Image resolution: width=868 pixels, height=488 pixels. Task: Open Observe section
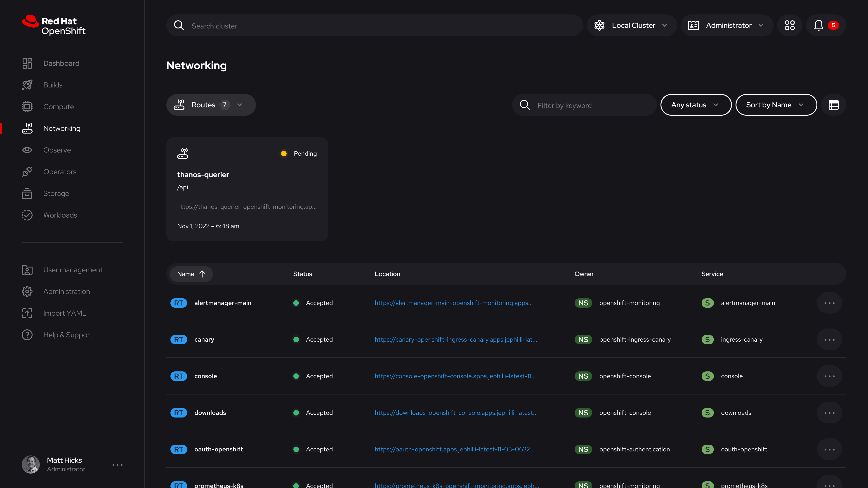pos(57,150)
